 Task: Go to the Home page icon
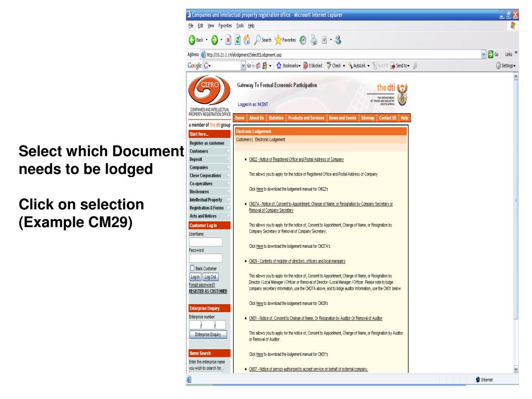[x=247, y=40]
